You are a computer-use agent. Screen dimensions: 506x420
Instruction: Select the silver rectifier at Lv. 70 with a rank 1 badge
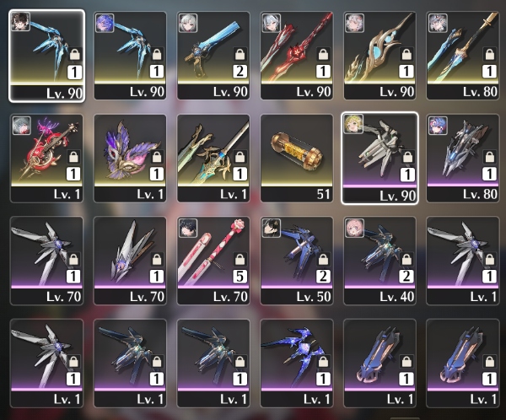[130, 261]
